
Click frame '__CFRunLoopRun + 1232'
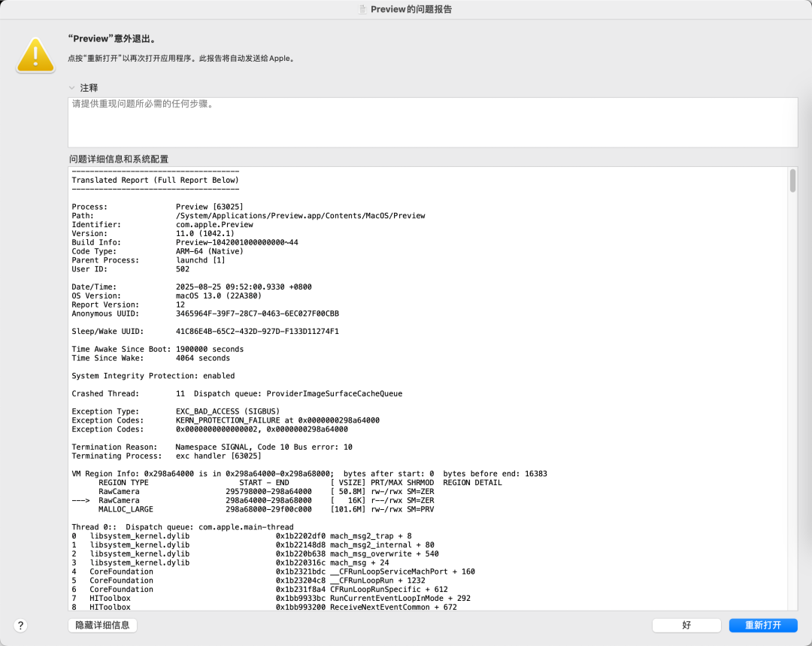point(377,581)
